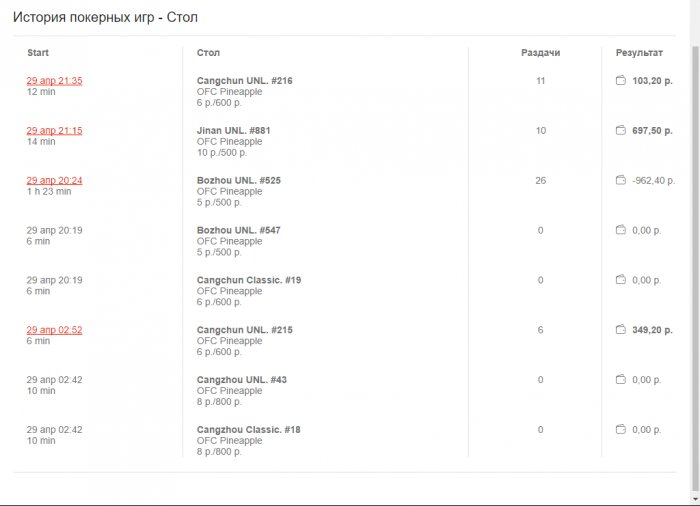
Task: Click the Раздачи column header
Action: tap(540, 53)
